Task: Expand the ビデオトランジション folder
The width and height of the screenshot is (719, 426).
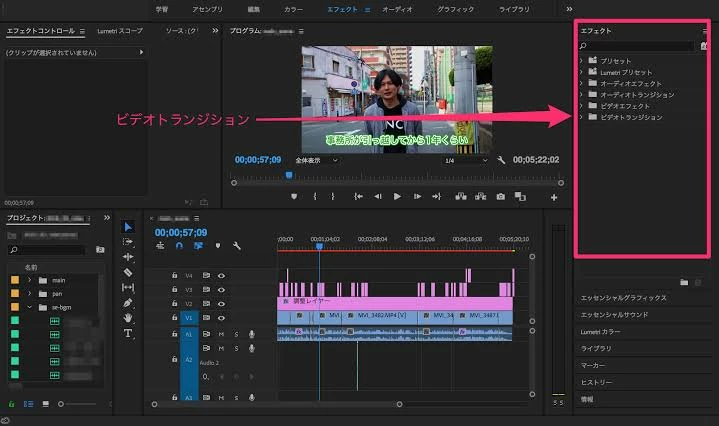Action: [581, 117]
